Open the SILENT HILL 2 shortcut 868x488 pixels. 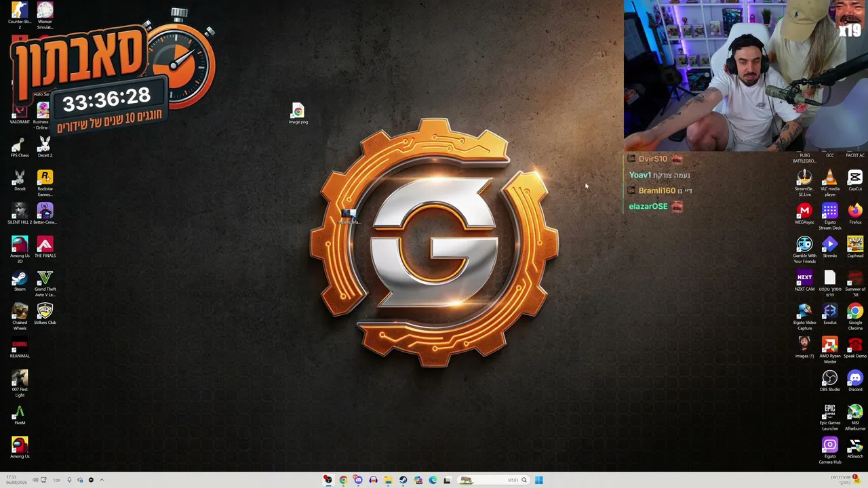20,214
